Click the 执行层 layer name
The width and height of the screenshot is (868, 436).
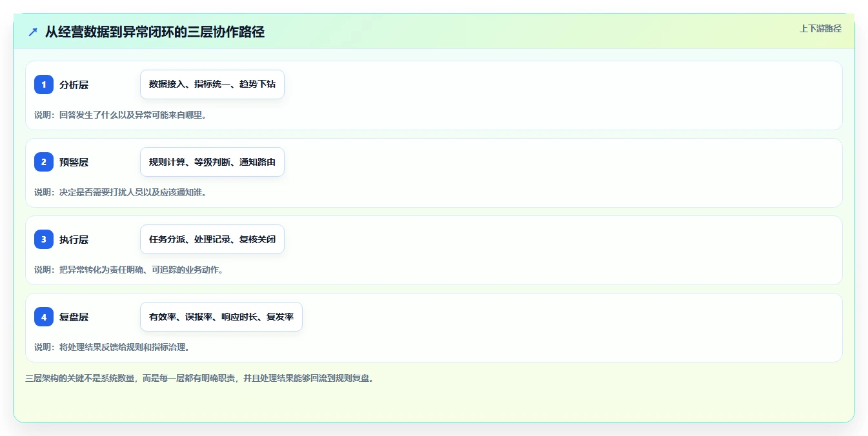(74, 239)
